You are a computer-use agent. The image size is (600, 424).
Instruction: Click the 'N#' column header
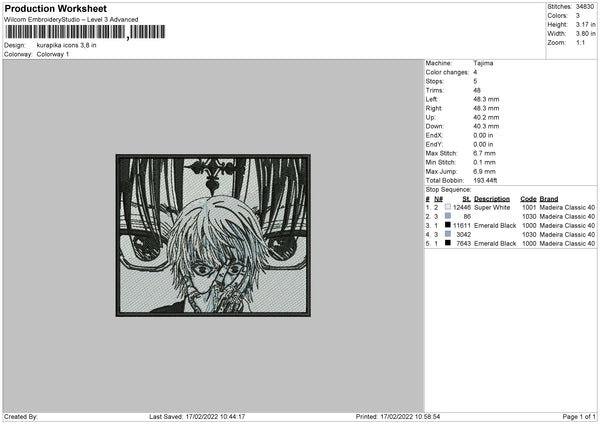point(439,199)
